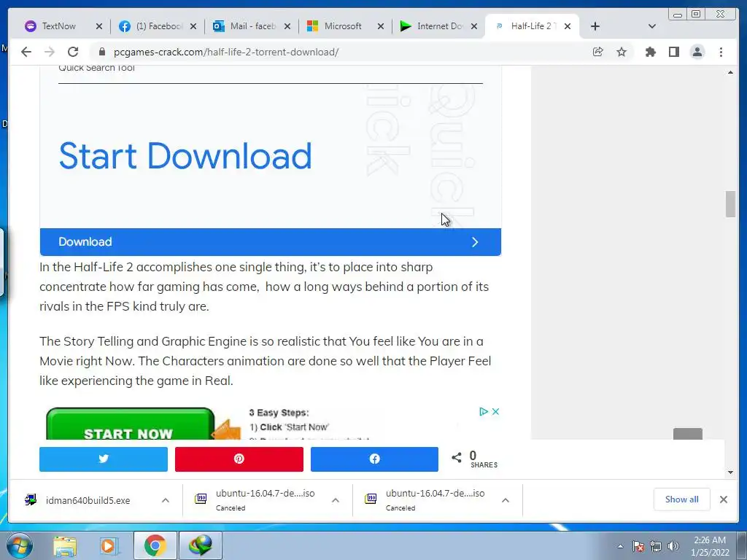Close the downloads bar
The width and height of the screenshot is (747, 560).
[x=724, y=499]
